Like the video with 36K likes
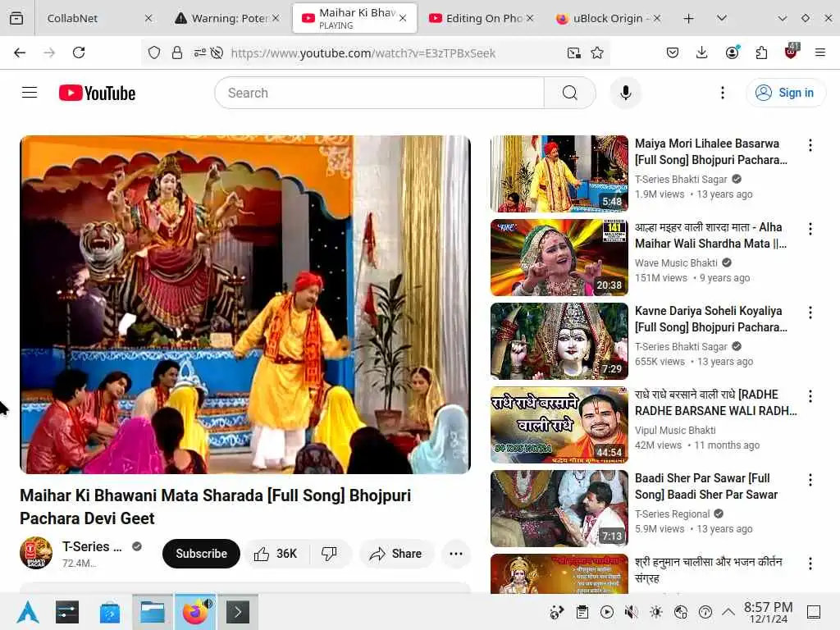The height and width of the screenshot is (630, 840). [276, 554]
